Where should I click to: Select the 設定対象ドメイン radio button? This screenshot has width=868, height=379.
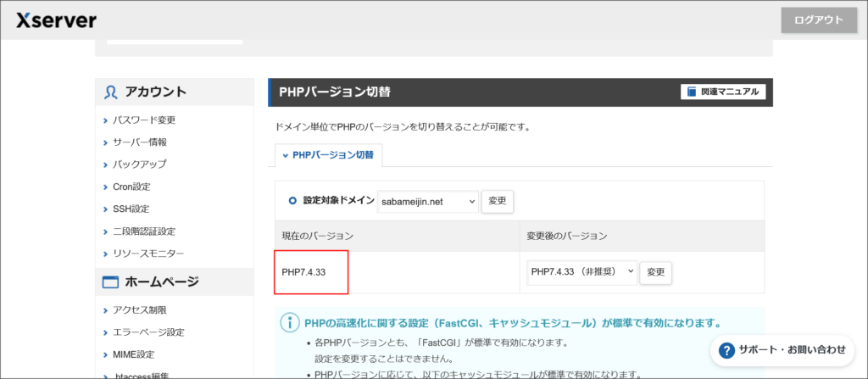click(x=292, y=201)
